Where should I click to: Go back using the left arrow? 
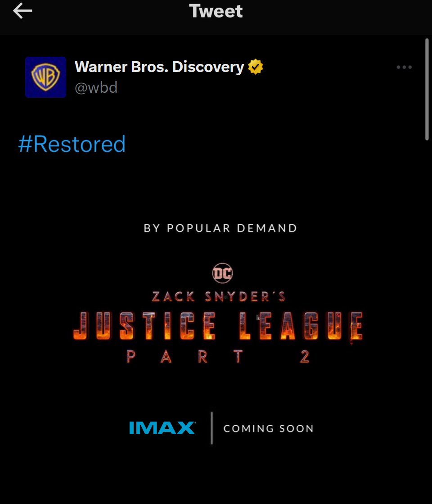(x=22, y=11)
